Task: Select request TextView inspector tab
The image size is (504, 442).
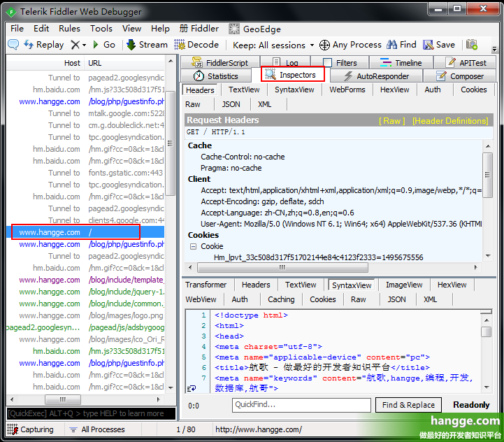Action: (x=244, y=90)
